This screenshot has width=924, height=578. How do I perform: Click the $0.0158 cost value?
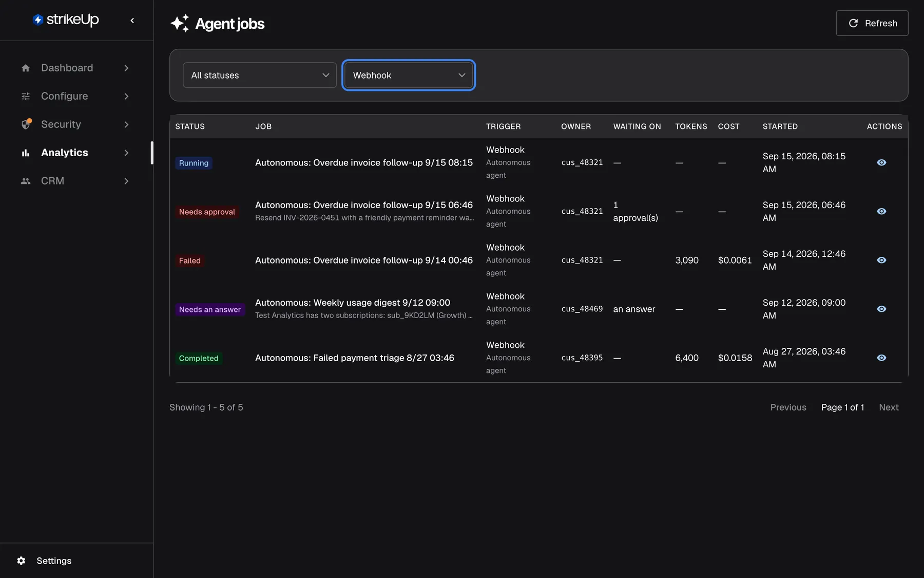(735, 358)
